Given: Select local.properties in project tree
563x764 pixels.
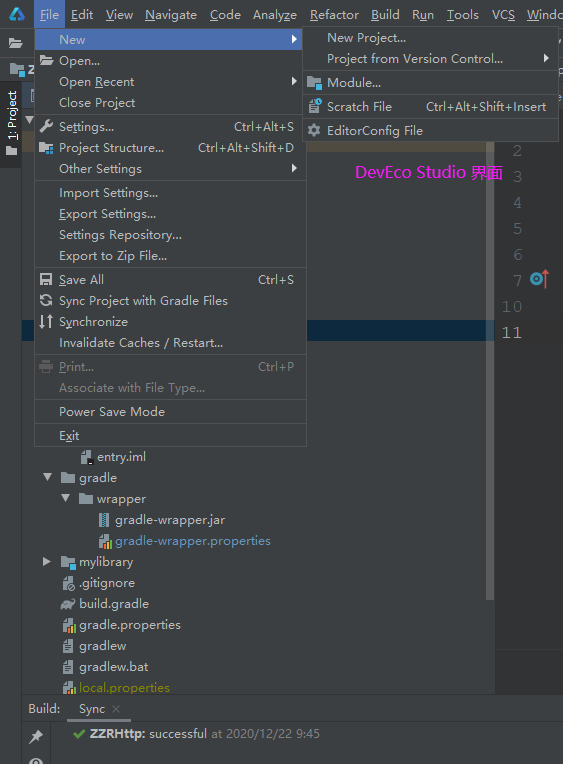Looking at the screenshot, I should click(124, 688).
